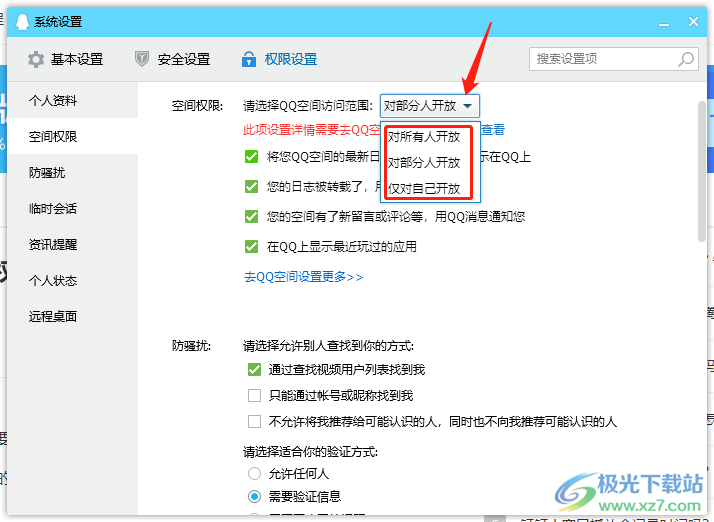The height and width of the screenshot is (522, 714).
Task: Toggle 您的空间有了新留言或评论等 notification checkbox
Action: (251, 216)
